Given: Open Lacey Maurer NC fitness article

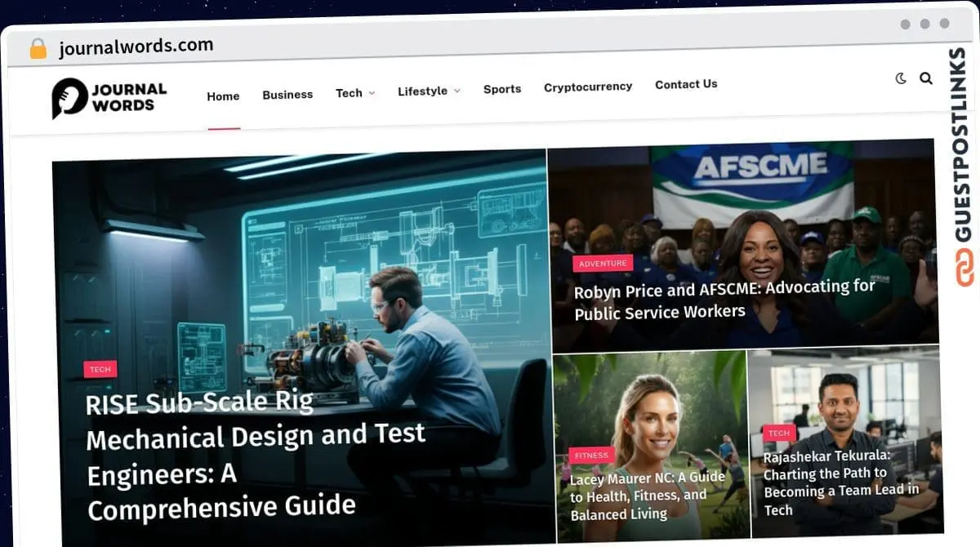Looking at the screenshot, I should pyautogui.click(x=648, y=496).
